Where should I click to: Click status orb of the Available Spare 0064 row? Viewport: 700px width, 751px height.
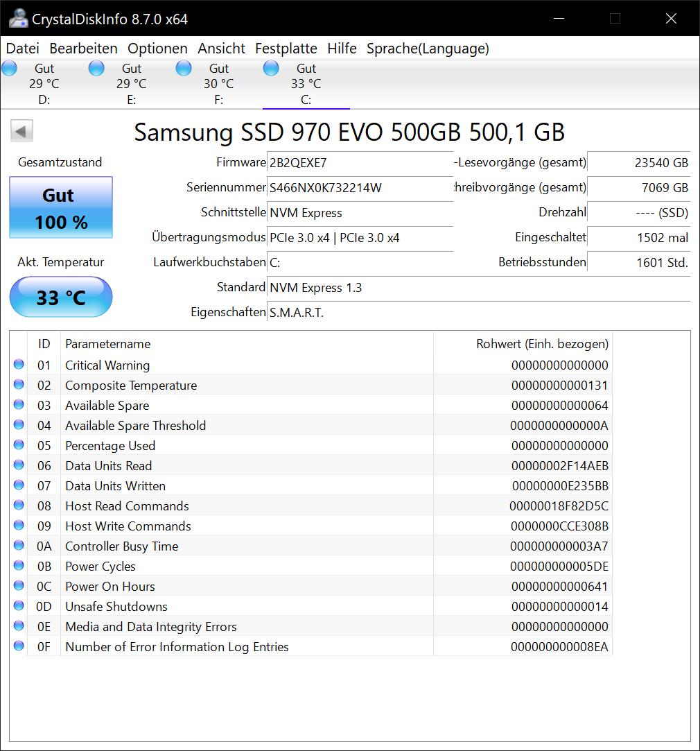pyautogui.click(x=19, y=405)
